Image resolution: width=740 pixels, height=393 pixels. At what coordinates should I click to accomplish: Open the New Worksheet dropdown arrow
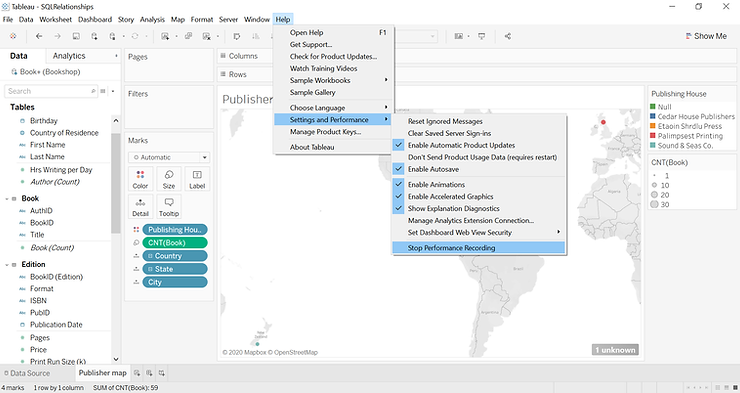click(x=176, y=36)
